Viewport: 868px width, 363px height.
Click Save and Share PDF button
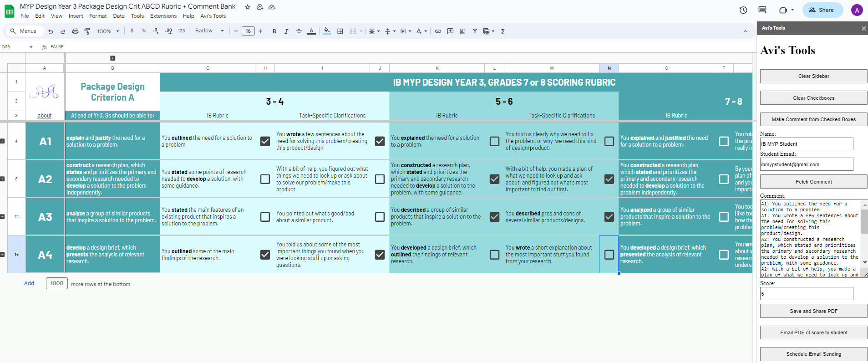coord(813,311)
